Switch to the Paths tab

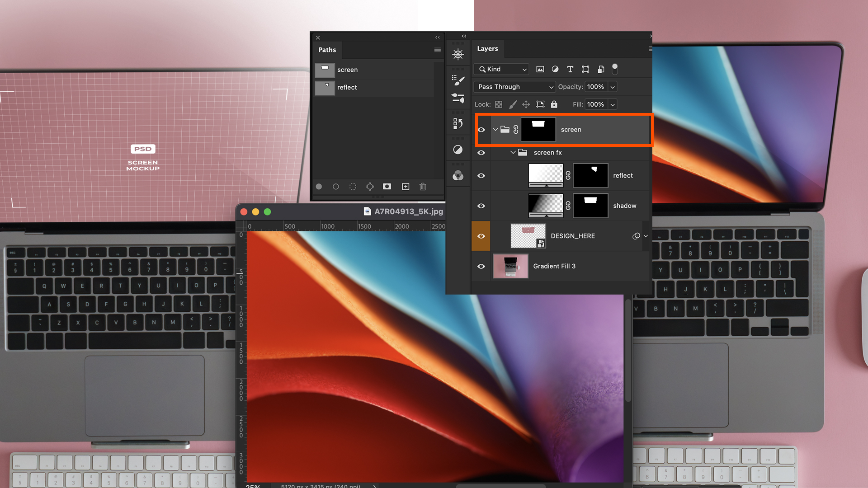[x=327, y=50]
